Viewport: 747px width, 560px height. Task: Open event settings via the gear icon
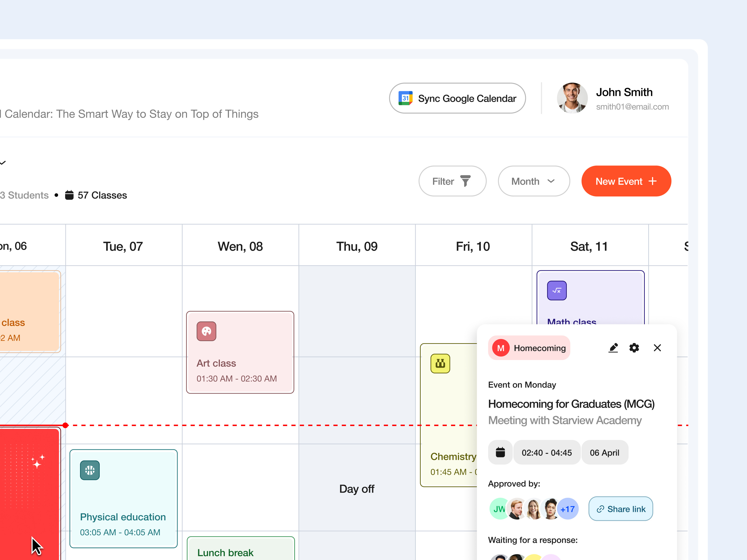click(x=634, y=348)
